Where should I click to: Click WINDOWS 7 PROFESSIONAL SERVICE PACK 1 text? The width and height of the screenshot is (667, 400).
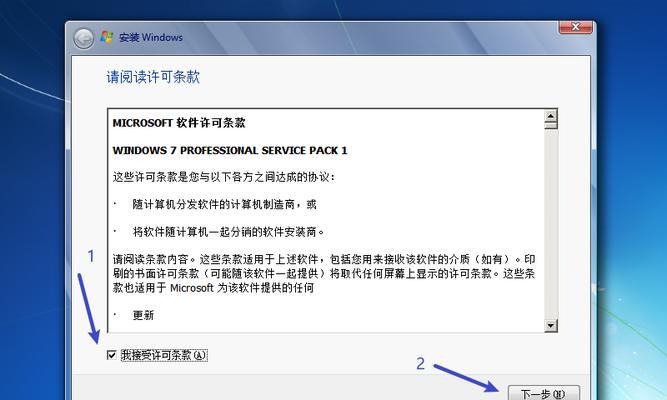(x=230, y=151)
